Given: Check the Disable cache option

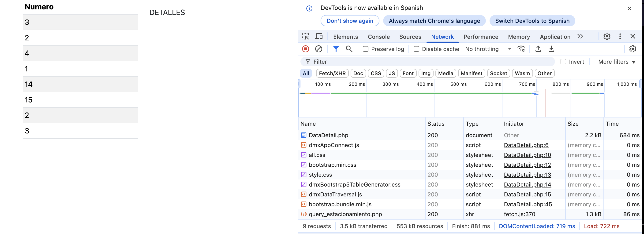Looking at the screenshot, I should click(416, 49).
